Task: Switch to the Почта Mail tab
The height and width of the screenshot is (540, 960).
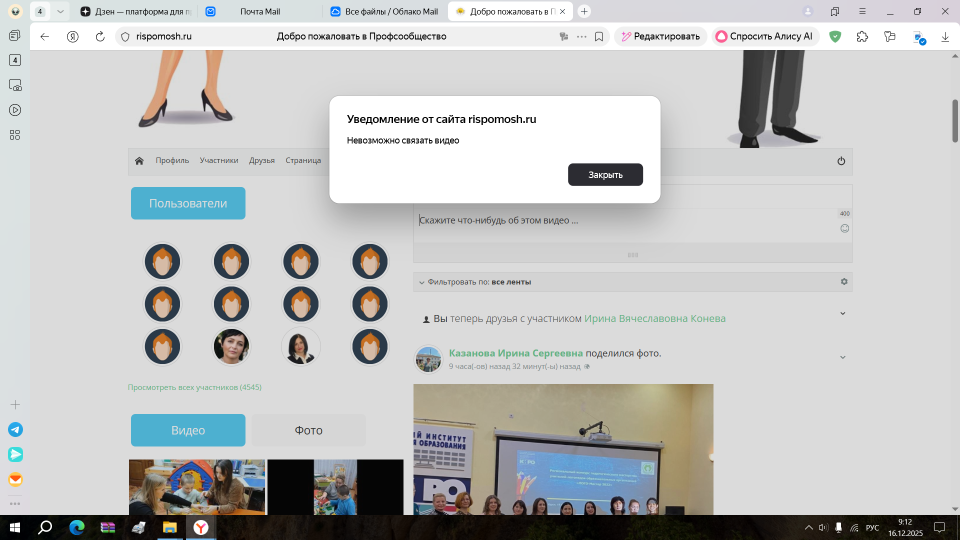Action: coord(259,11)
